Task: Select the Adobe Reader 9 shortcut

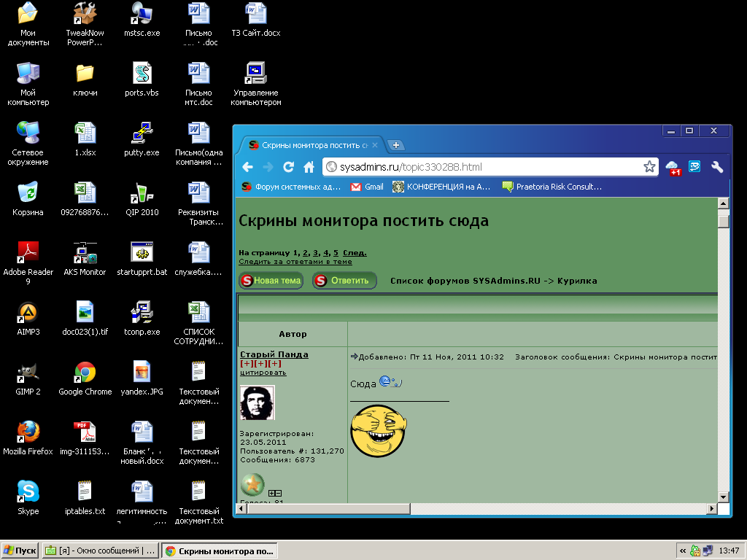Action: tap(28, 263)
